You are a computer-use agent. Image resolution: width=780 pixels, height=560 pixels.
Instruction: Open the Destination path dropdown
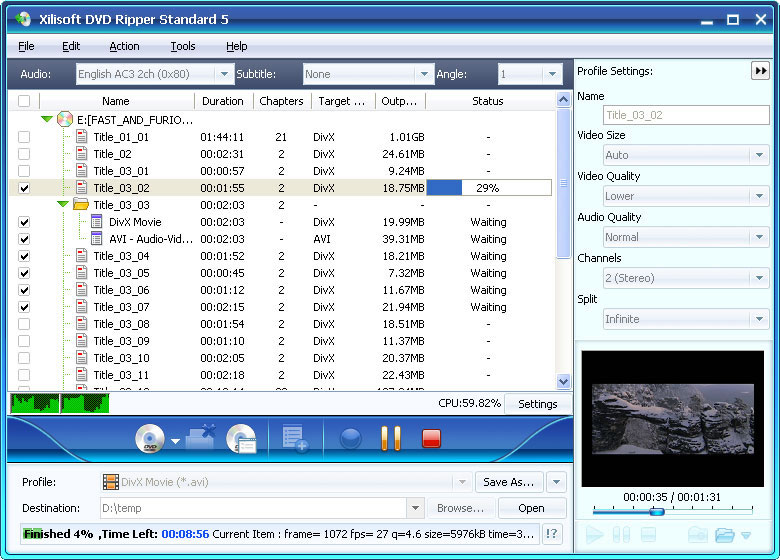coord(415,508)
